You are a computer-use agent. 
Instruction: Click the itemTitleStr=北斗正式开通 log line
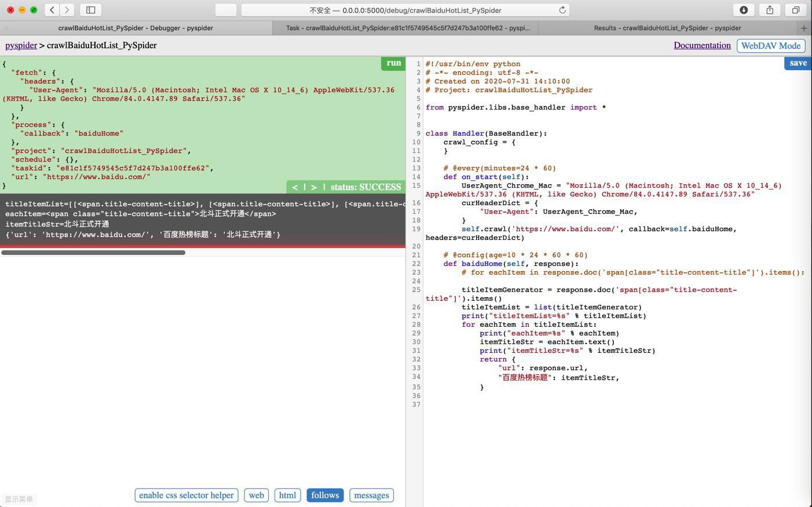click(x=57, y=224)
